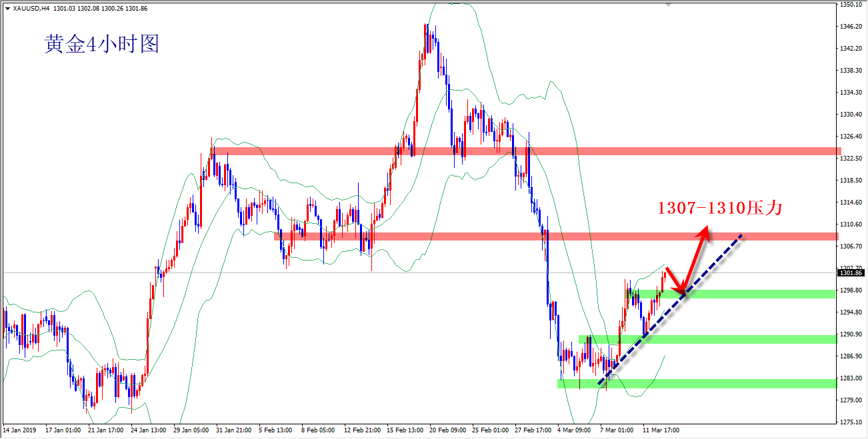Click the 20 Feb 09:00 time label
Screen dimensions: 868x439
pos(447,430)
